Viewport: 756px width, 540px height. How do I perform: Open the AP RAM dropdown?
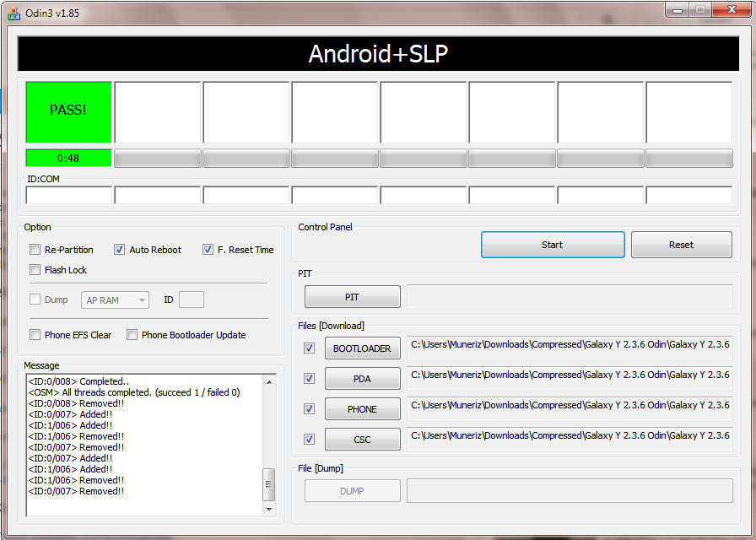click(116, 300)
